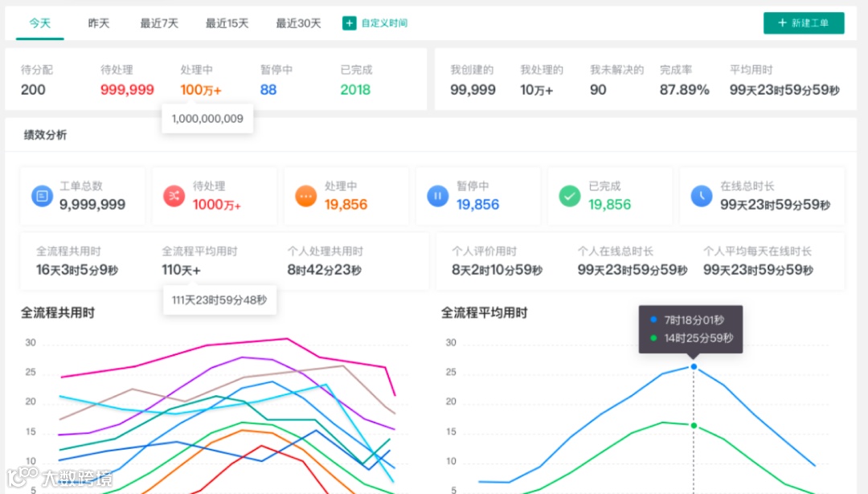Click the green data point on chart
This screenshot has height=494, width=868.
coord(694,426)
